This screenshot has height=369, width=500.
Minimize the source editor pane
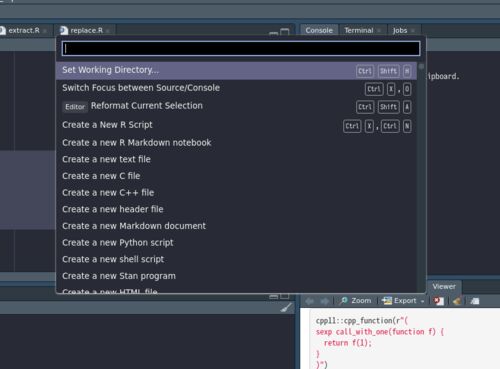coord(274,33)
